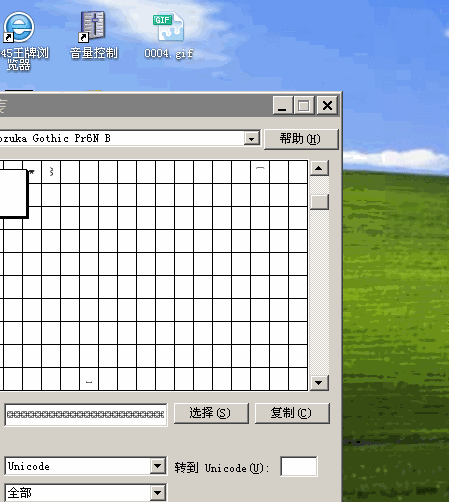This screenshot has width=449, height=502.
Task: Select the overline glyph in top row
Action: click(260, 172)
